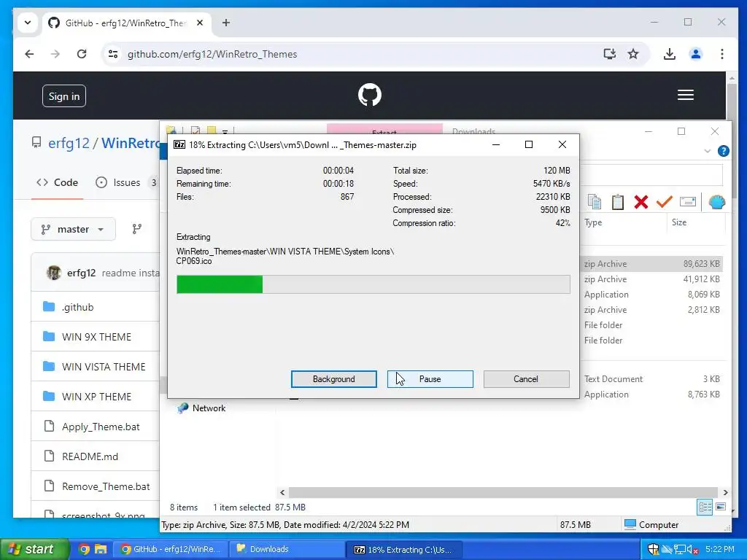
Task: Expand the Explorer ribbon chevron
Action: [x=707, y=151]
